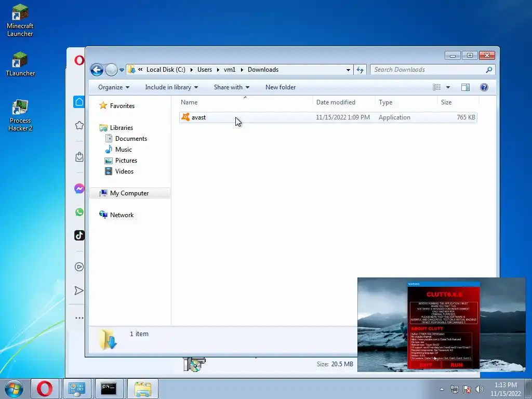
Task: Open TikTok in Opera sidebar
Action: (x=79, y=235)
